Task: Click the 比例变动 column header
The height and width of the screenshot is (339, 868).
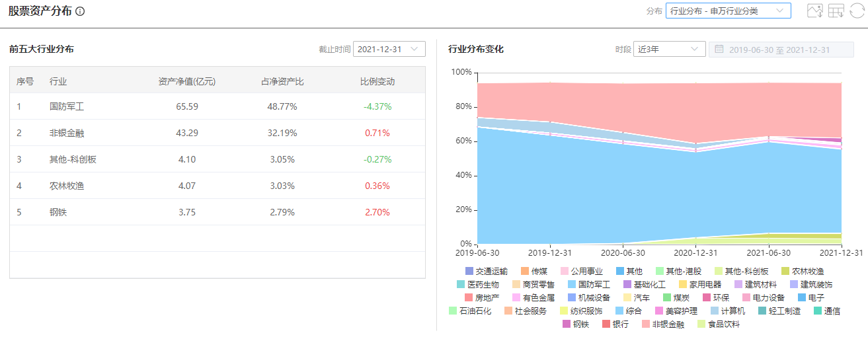Action: click(377, 82)
